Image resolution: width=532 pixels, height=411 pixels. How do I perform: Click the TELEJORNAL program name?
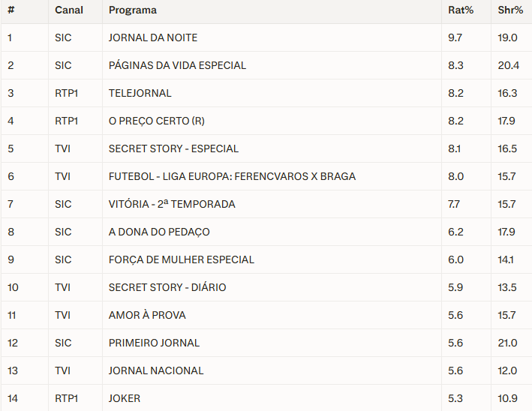(x=140, y=93)
